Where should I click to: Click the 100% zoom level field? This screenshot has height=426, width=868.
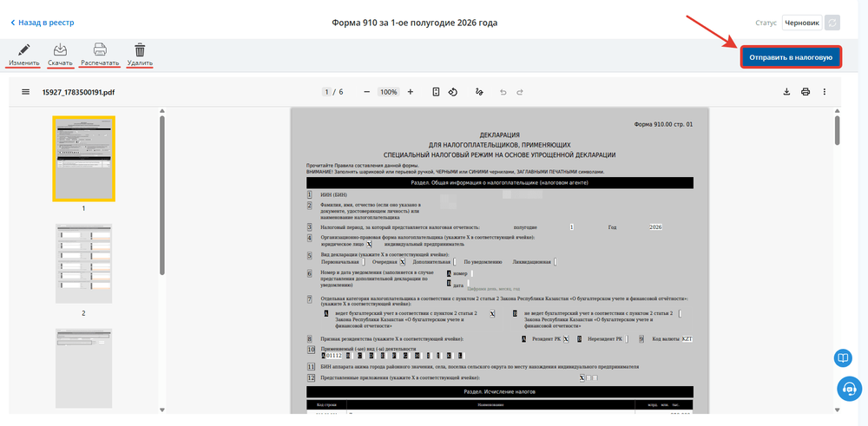tap(389, 92)
